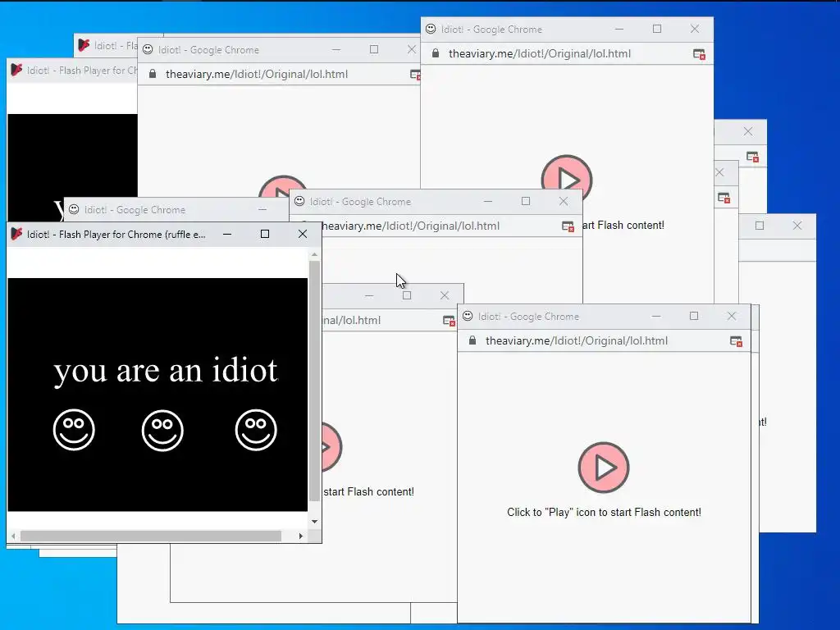Minimize the front Flash Player window
The height and width of the screenshot is (630, 840).
pos(227,234)
